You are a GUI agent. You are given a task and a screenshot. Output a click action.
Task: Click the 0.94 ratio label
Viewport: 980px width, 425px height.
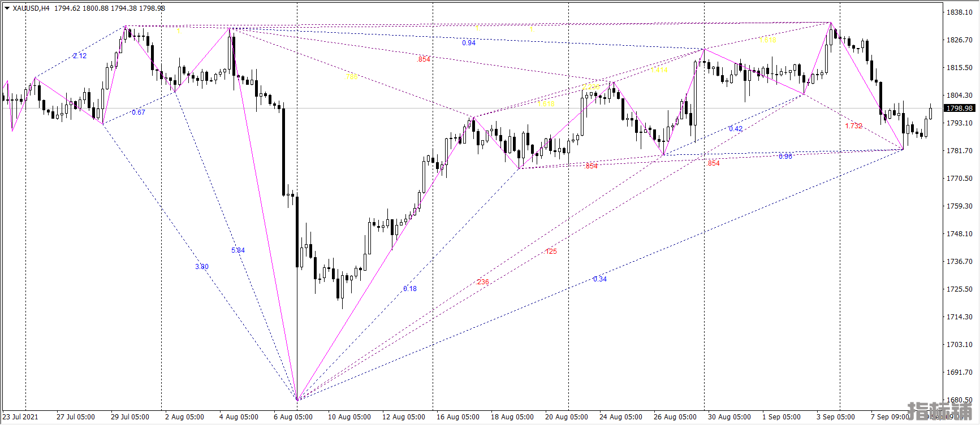[469, 43]
